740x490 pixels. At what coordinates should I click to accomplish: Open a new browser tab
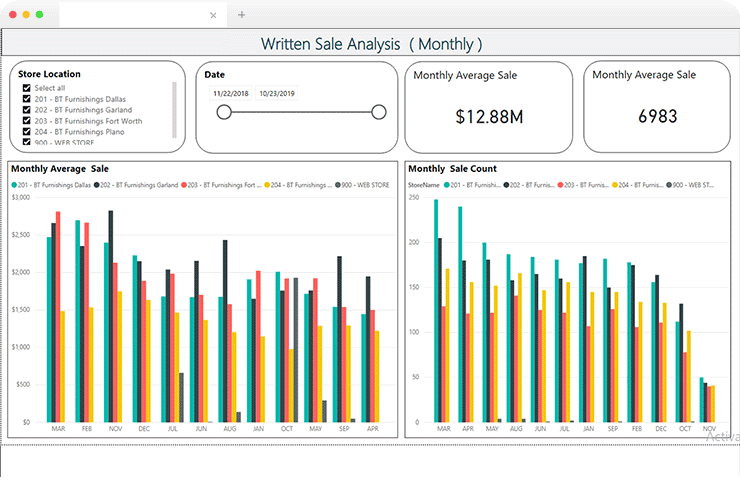pyautogui.click(x=242, y=15)
